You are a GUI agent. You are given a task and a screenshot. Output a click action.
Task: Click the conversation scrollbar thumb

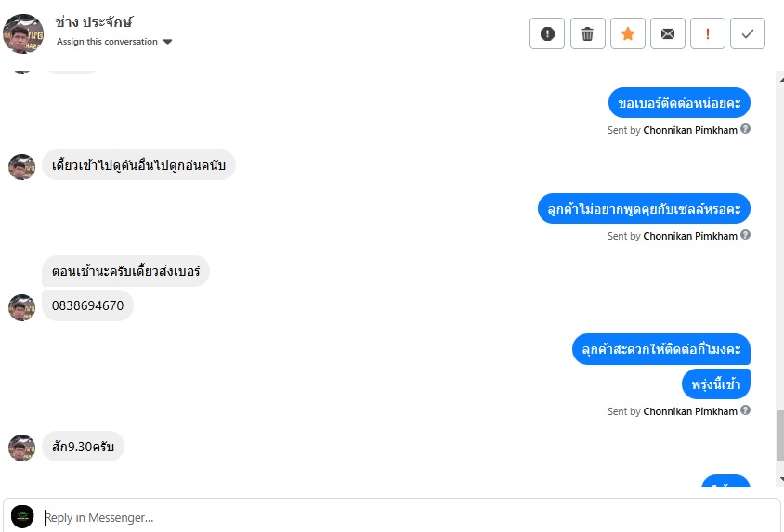pos(779,435)
